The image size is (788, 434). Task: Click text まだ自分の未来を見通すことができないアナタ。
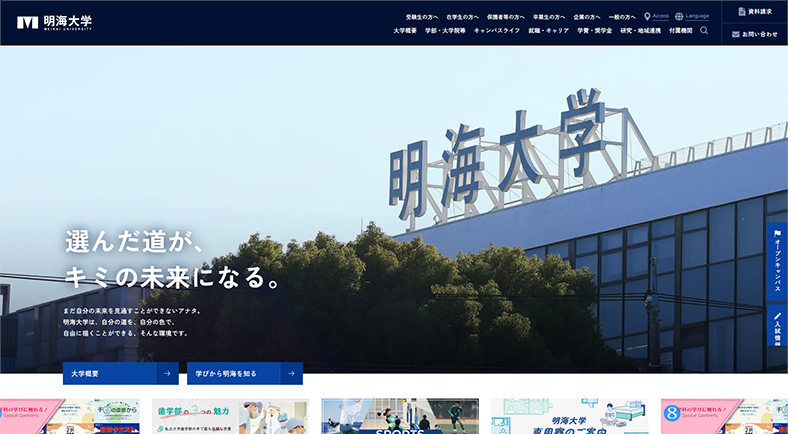[133, 311]
